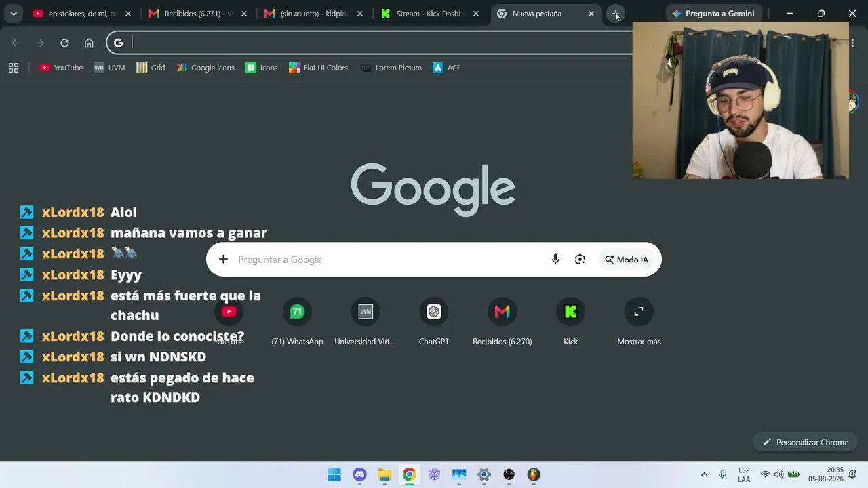Start voice search with the microphone icon
Screen dimensions: 868x488
[555, 260]
